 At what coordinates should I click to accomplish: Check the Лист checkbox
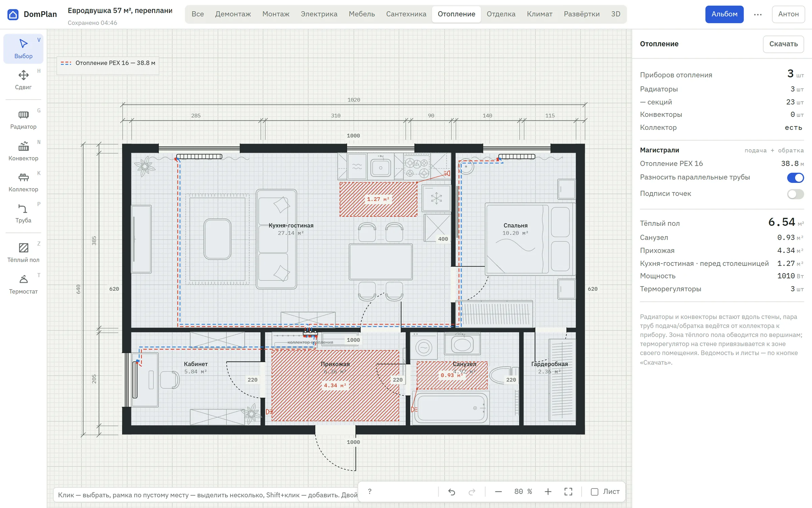(594, 492)
